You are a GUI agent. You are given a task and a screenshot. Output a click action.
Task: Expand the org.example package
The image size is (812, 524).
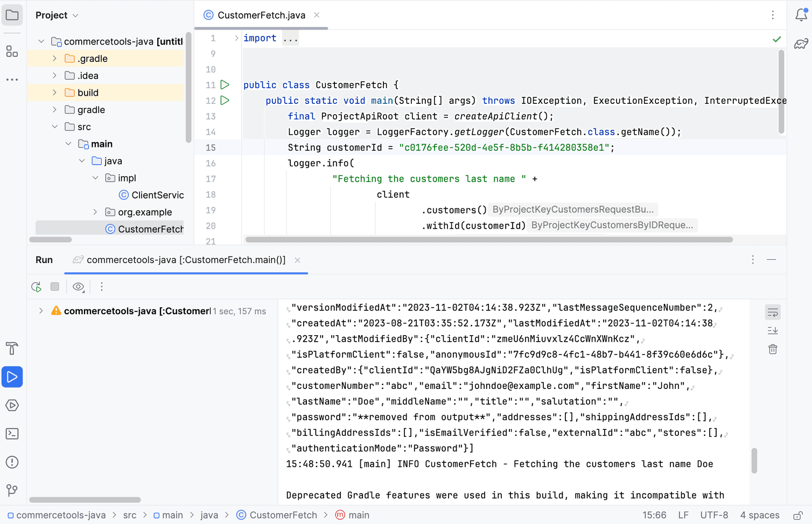pyautogui.click(x=95, y=212)
